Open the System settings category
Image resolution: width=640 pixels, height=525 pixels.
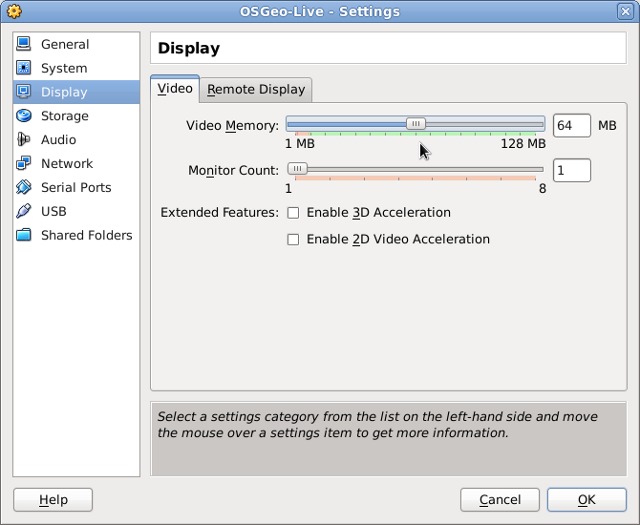(76, 68)
